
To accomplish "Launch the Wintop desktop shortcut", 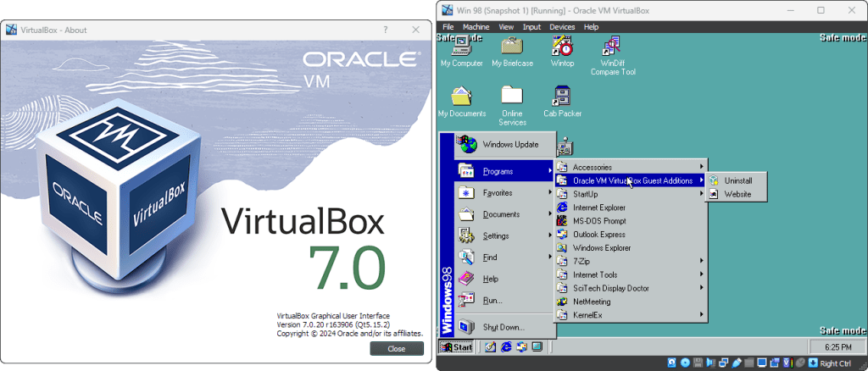I will coord(562,47).
